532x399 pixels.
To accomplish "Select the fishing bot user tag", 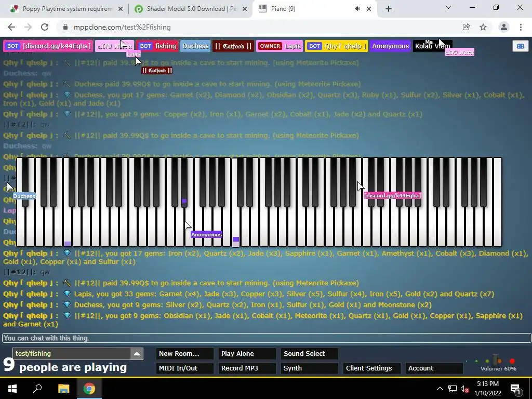I will click(x=158, y=46).
